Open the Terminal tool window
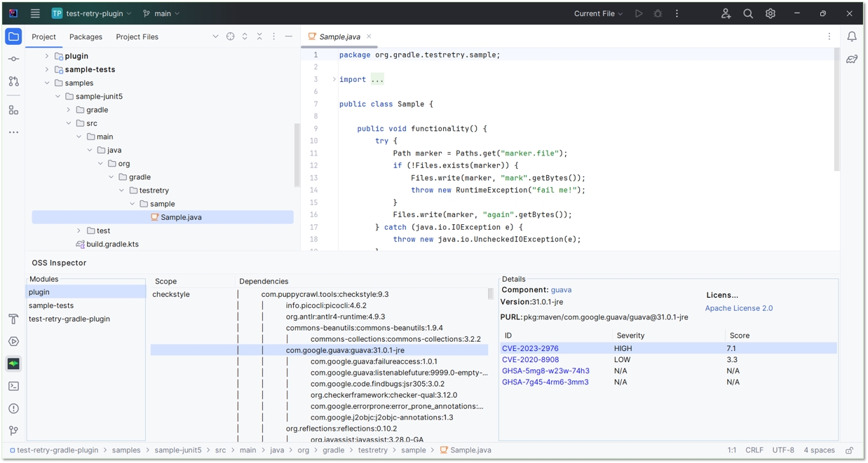Image resolution: width=868 pixels, height=463 pixels. [x=13, y=386]
